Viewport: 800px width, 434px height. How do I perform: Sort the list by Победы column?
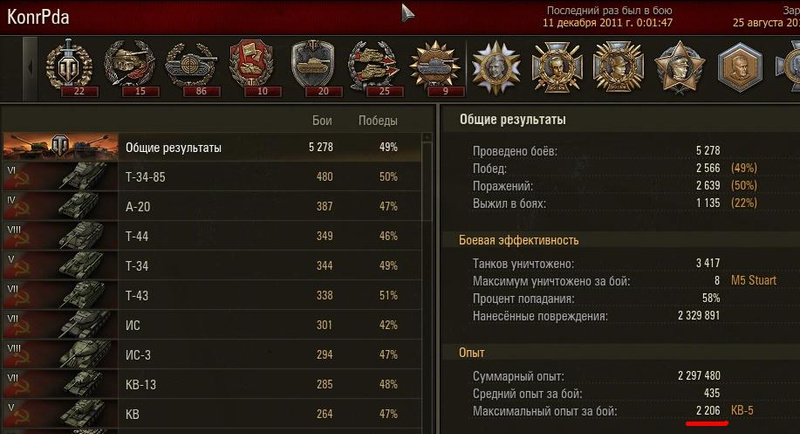pos(378,121)
